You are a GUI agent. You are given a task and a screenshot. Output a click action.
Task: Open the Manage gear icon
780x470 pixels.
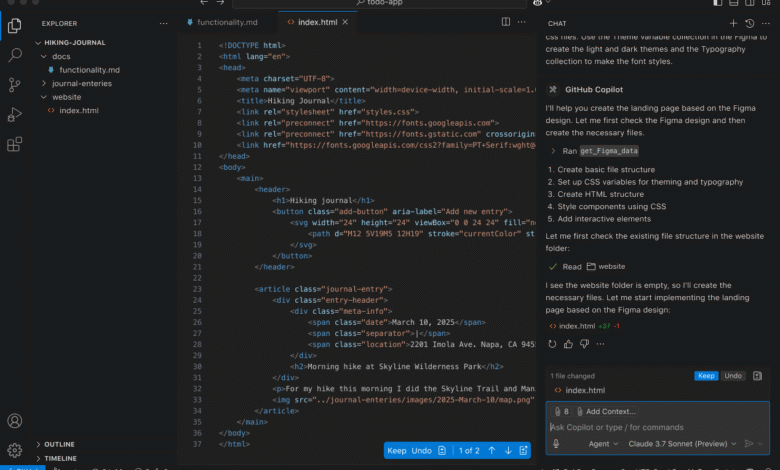[x=14, y=450]
